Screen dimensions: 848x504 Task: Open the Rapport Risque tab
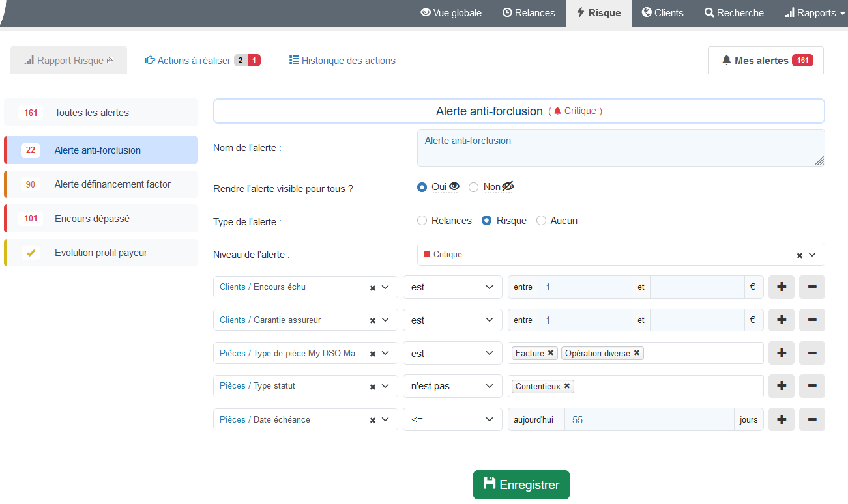click(x=68, y=60)
